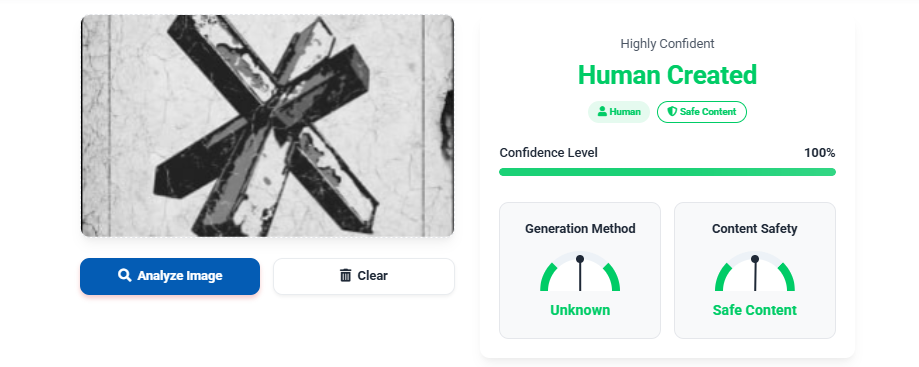Click the 100% confidence value
This screenshot has height=367, width=919.
click(819, 153)
